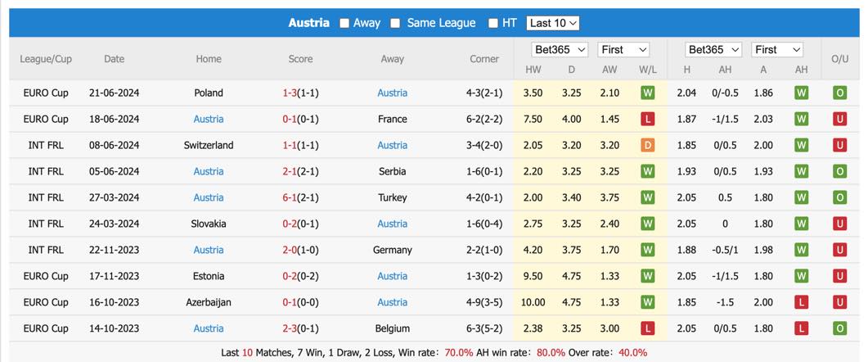Click green O badge in Belgium match row
This screenshot has height=362, width=868.
839,328
